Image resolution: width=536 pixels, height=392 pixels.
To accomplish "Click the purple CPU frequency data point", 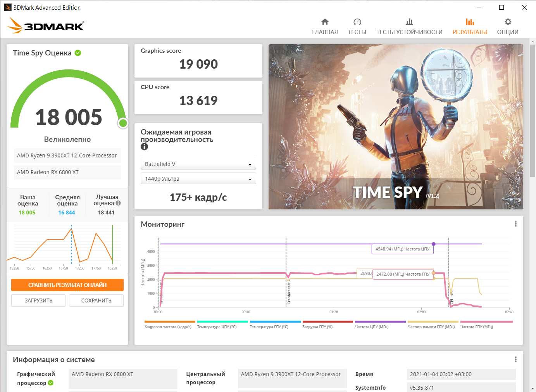I will 434,244.
